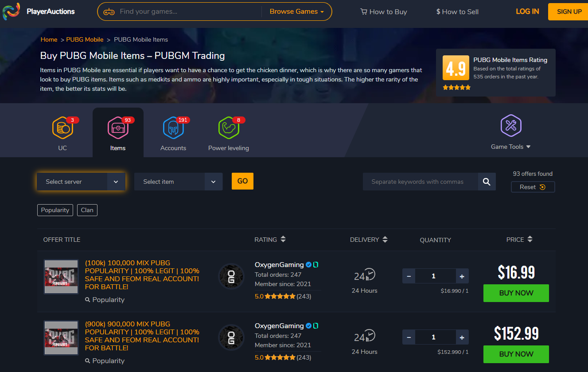Image resolution: width=588 pixels, height=372 pixels.
Task: Open the UC coins category icon
Action: pyautogui.click(x=62, y=128)
